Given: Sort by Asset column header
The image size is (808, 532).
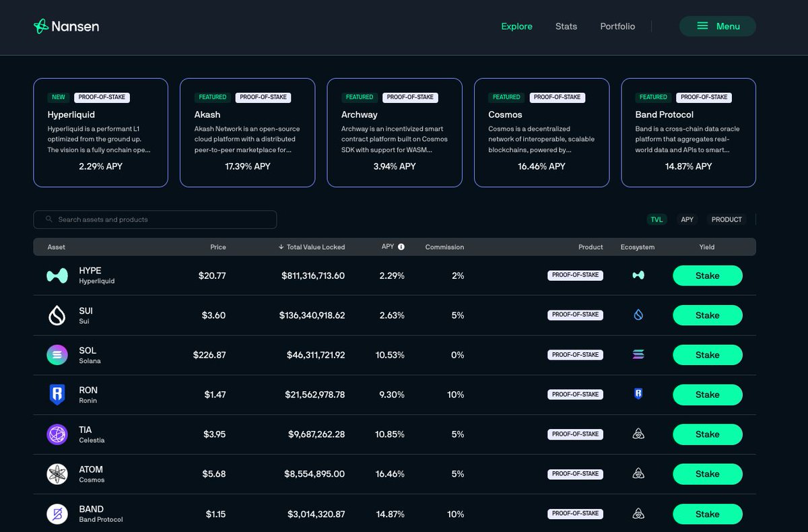Looking at the screenshot, I should 57,247.
